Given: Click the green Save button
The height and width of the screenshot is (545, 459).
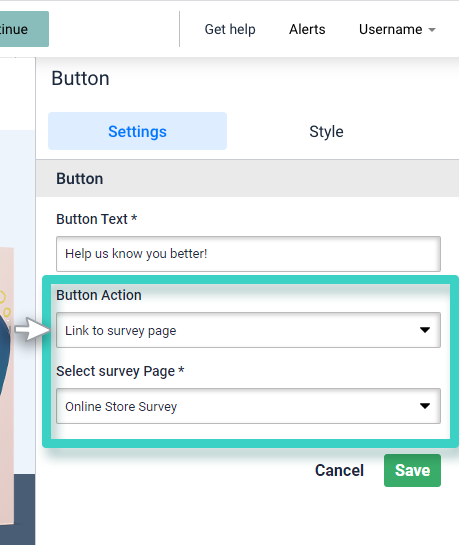Looking at the screenshot, I should click(412, 470).
